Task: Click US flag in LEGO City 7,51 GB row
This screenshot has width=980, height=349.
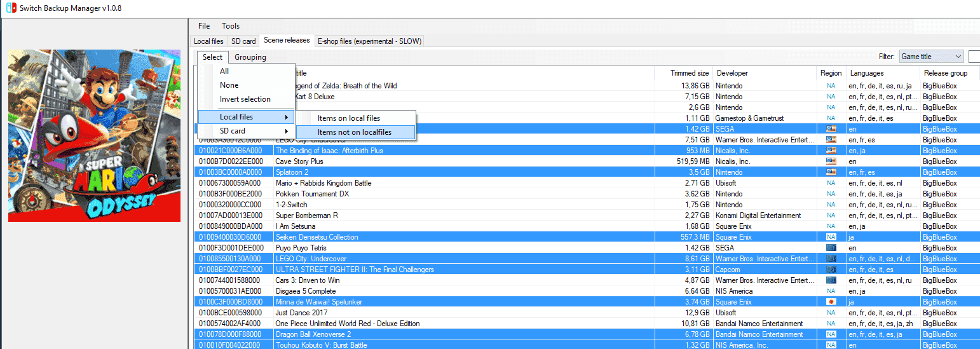Action: pyautogui.click(x=831, y=140)
